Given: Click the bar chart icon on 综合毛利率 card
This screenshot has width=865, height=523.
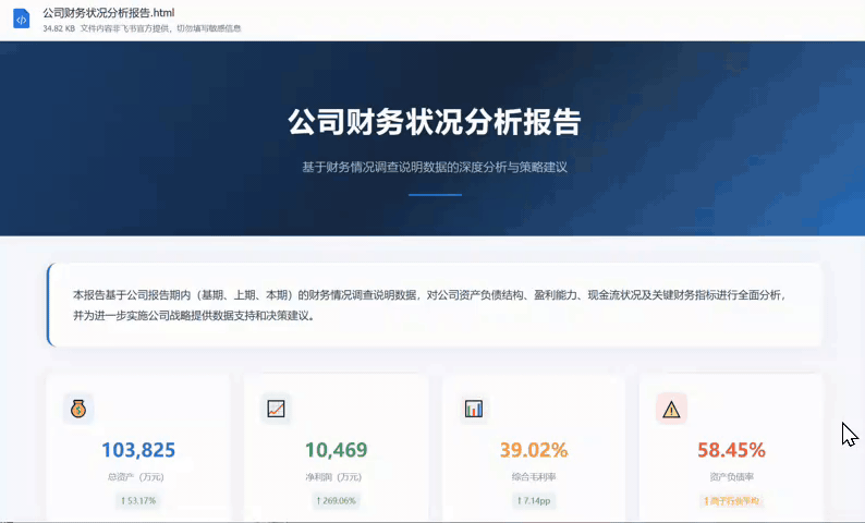Looking at the screenshot, I should pos(474,409).
